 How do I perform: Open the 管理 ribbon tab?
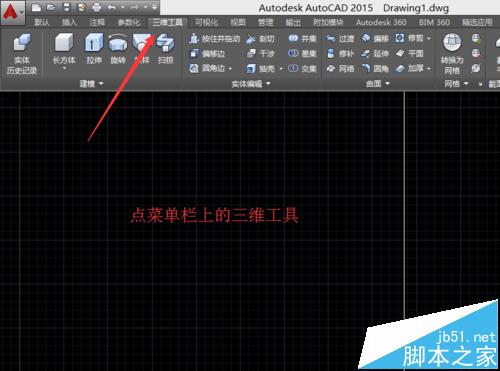pos(266,23)
